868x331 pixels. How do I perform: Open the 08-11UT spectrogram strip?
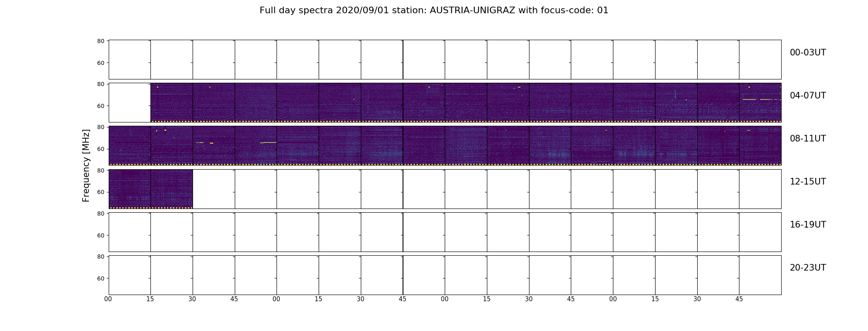tap(445, 146)
